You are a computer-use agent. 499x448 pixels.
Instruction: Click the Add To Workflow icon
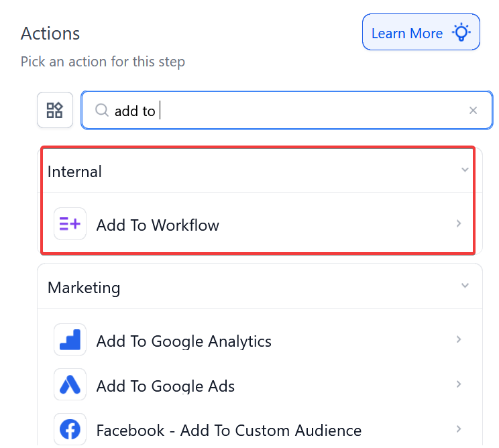pyautogui.click(x=70, y=224)
